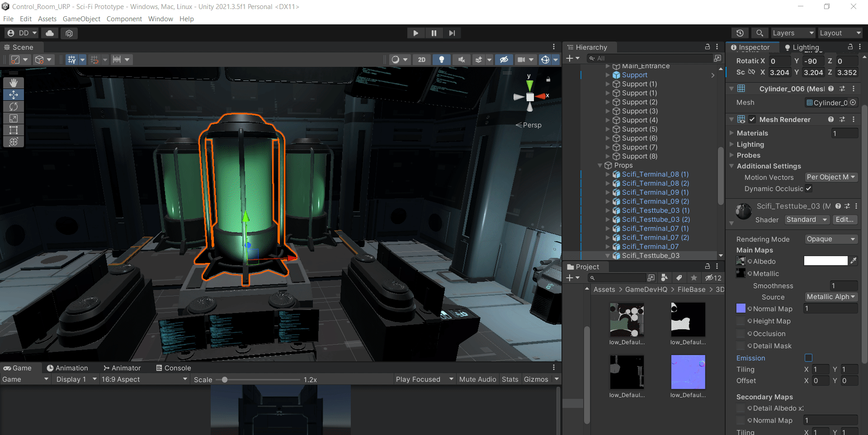The height and width of the screenshot is (435, 868).
Task: Open the undo history icon
Action: pyautogui.click(x=740, y=33)
